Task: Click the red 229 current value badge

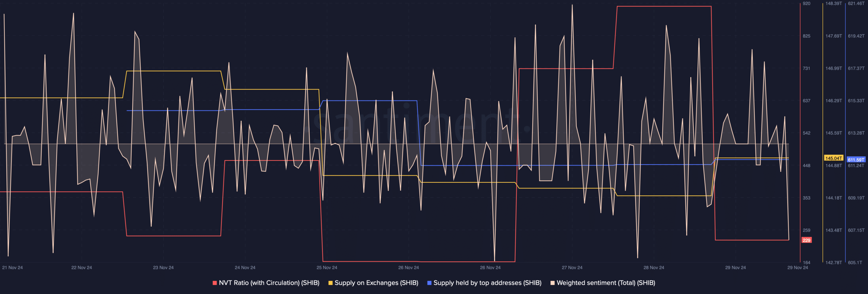Action: 807,240
